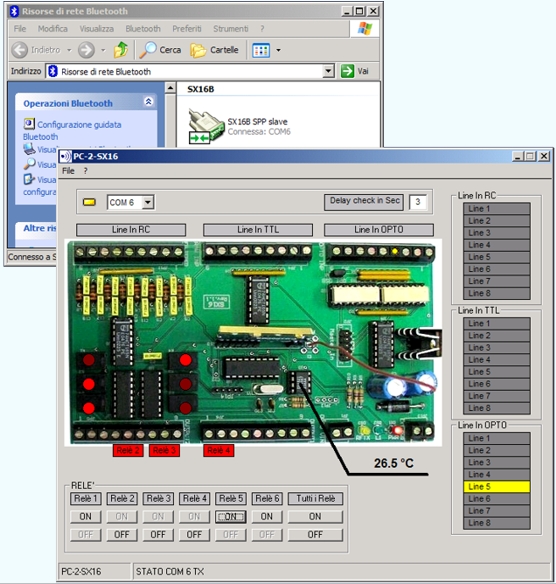Open the forward history dropdown arrow
Viewport: 556px width, 584px height.
(x=103, y=50)
